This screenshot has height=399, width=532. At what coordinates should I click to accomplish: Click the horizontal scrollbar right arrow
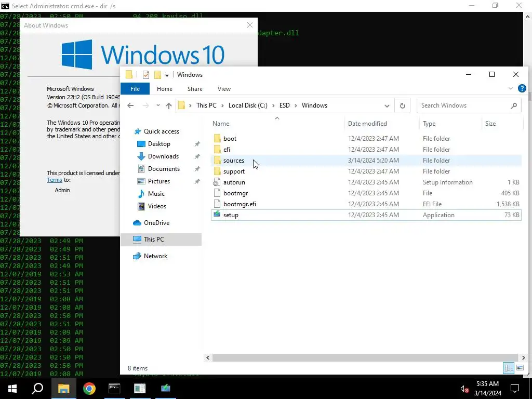pyautogui.click(x=523, y=357)
